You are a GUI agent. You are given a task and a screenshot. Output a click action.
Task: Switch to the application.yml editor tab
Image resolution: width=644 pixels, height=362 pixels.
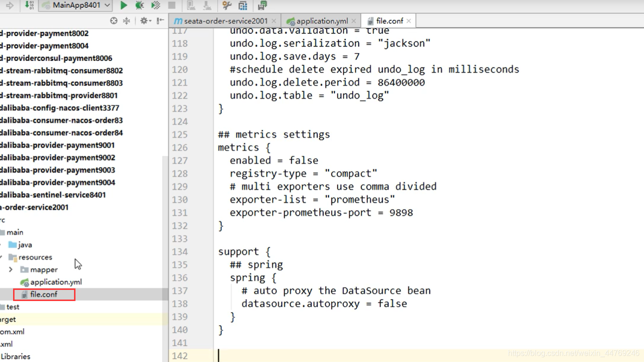[x=321, y=21]
